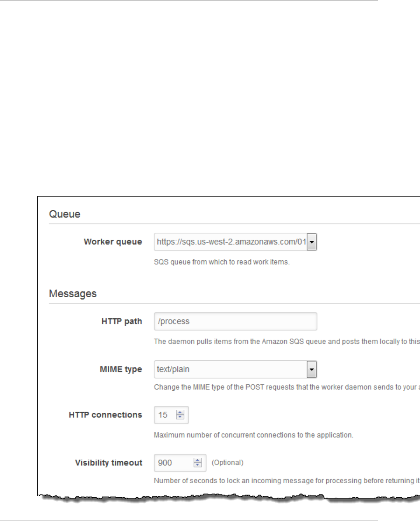Click the Visibility timeout label
Screen dimensions: 420x521
point(109,463)
